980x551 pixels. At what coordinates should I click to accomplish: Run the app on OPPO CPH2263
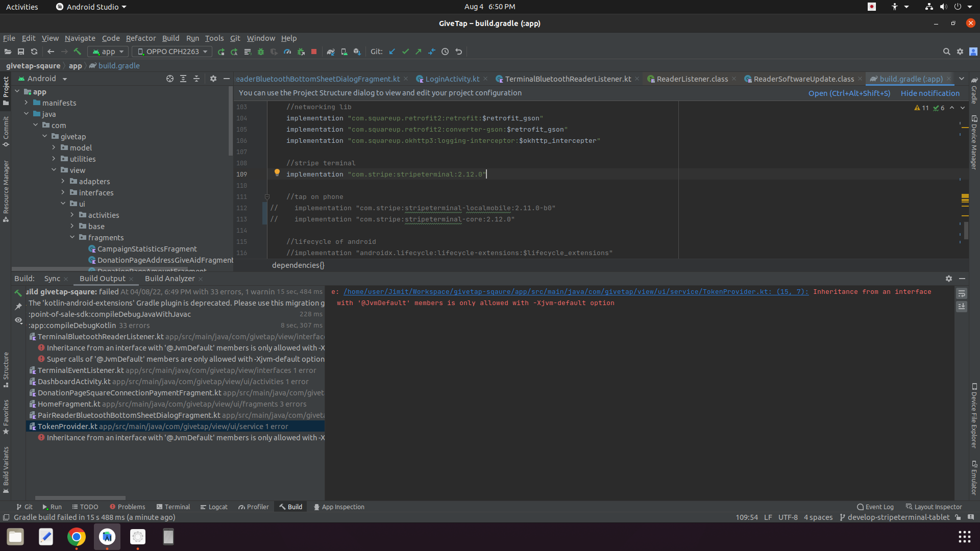pos(221,52)
